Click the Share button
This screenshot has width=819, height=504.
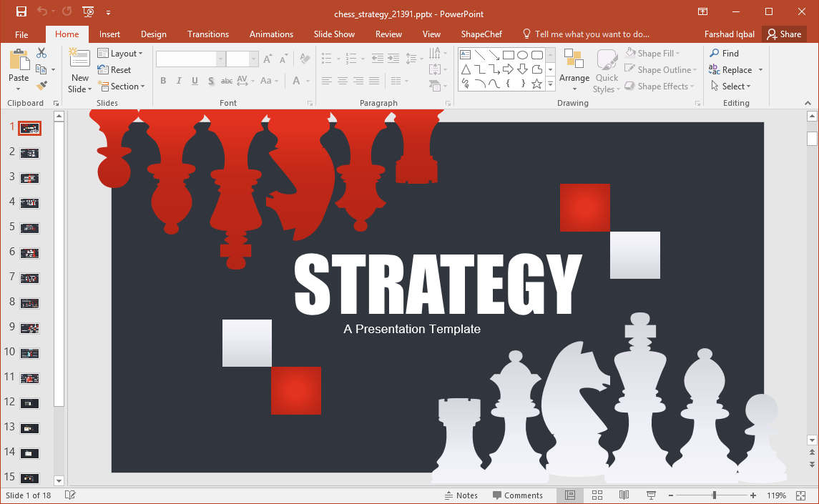tap(784, 34)
